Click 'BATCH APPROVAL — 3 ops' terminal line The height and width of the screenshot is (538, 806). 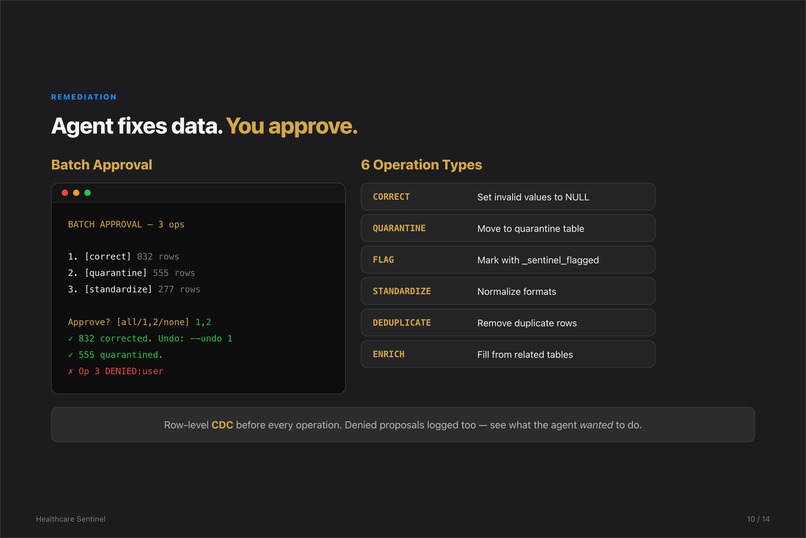pos(126,224)
